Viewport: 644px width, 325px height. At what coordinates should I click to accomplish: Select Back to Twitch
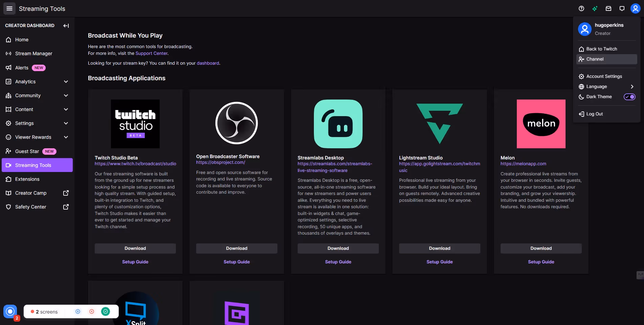(x=607, y=49)
